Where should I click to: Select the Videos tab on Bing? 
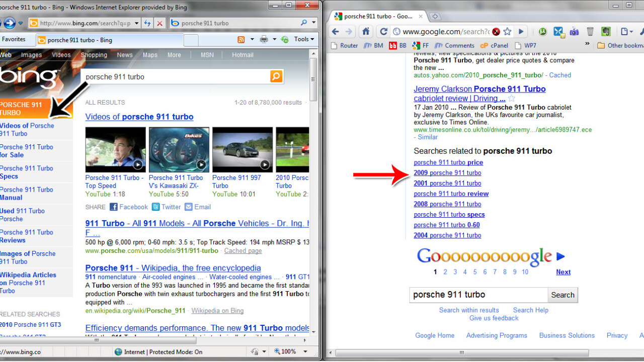[x=61, y=55]
